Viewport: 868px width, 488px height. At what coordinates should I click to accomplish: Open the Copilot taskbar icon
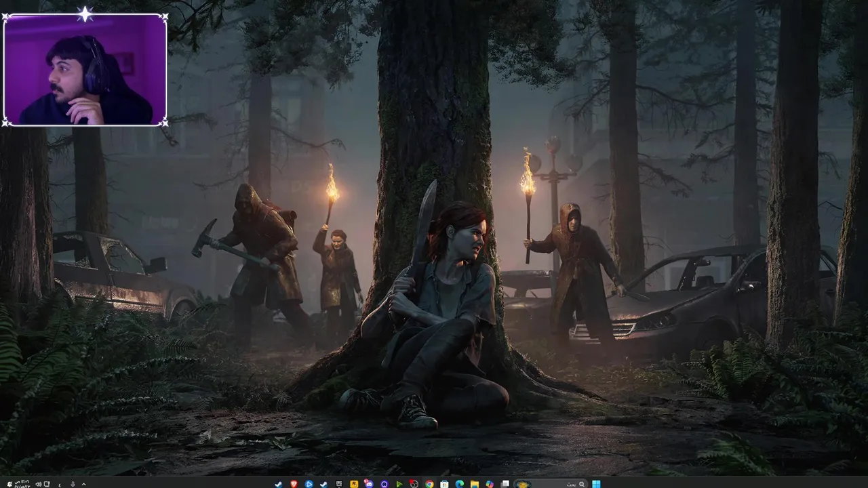coord(490,484)
